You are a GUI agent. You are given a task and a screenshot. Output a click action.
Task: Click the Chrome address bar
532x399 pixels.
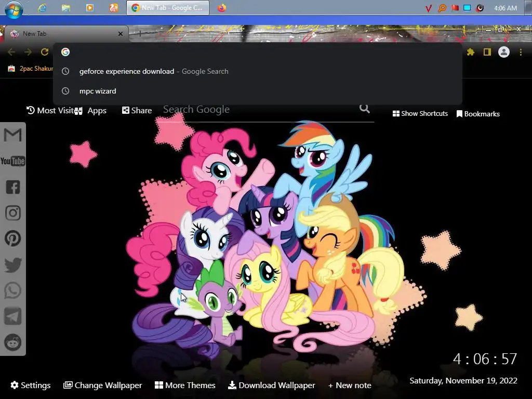point(258,52)
